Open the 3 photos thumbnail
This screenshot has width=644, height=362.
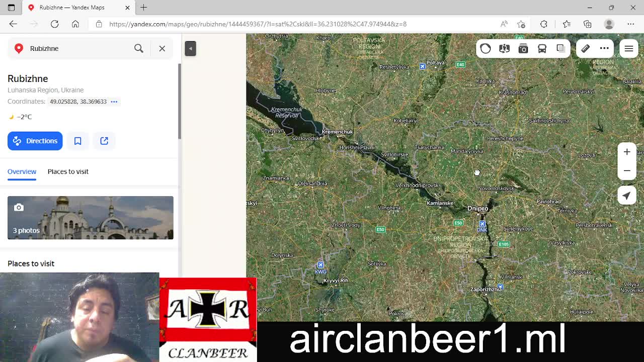pos(91,218)
